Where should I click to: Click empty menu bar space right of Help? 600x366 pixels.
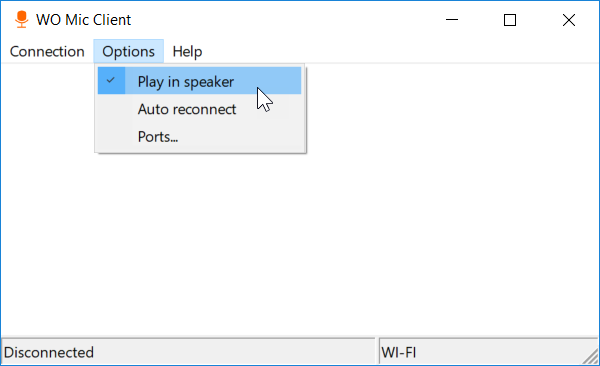(x=402, y=51)
